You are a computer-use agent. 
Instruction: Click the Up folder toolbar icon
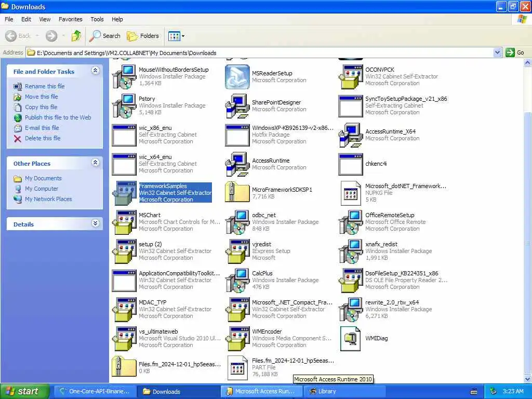point(76,36)
